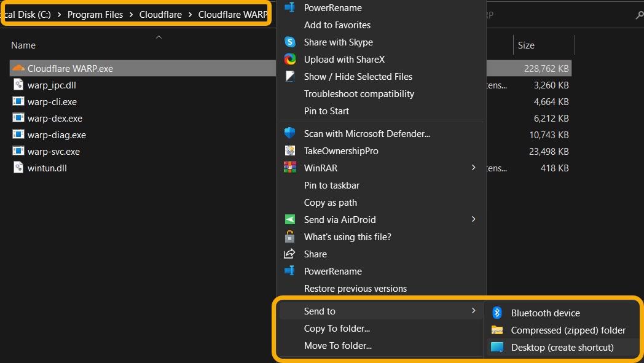Viewport: 644px width, 363px height.
Task: Click the Bluetooth device icon
Action: pos(498,313)
